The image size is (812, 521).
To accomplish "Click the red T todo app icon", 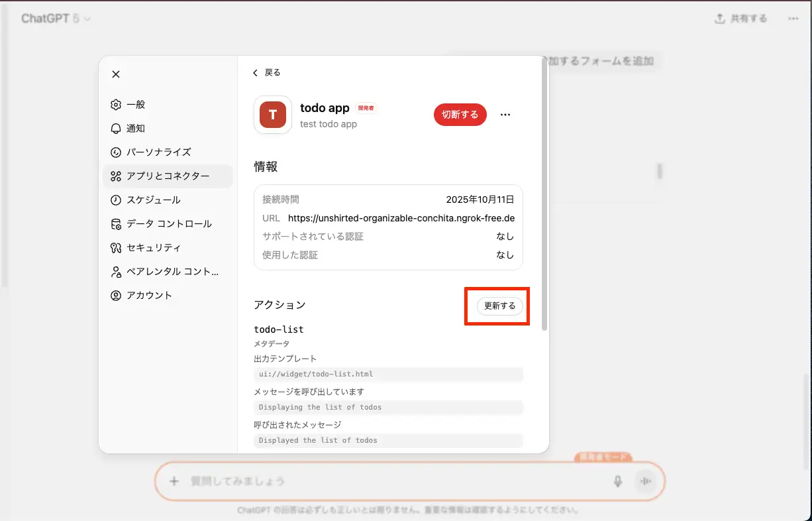I will coord(273,115).
